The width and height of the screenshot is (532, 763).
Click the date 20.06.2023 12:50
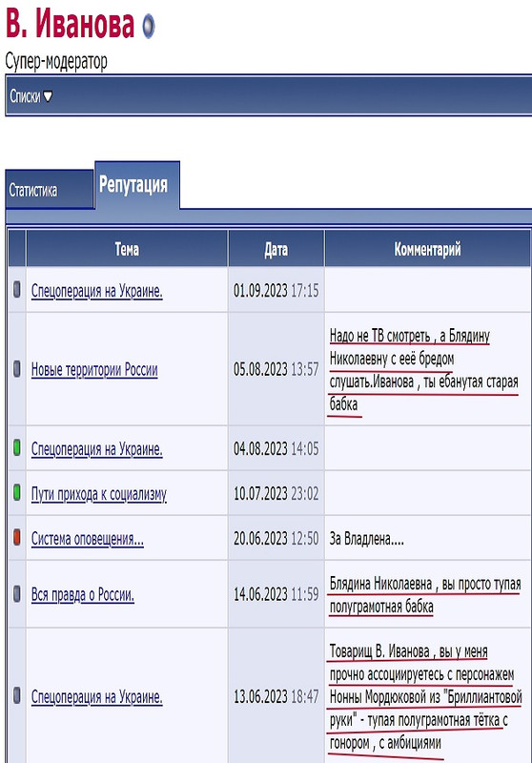click(x=276, y=538)
